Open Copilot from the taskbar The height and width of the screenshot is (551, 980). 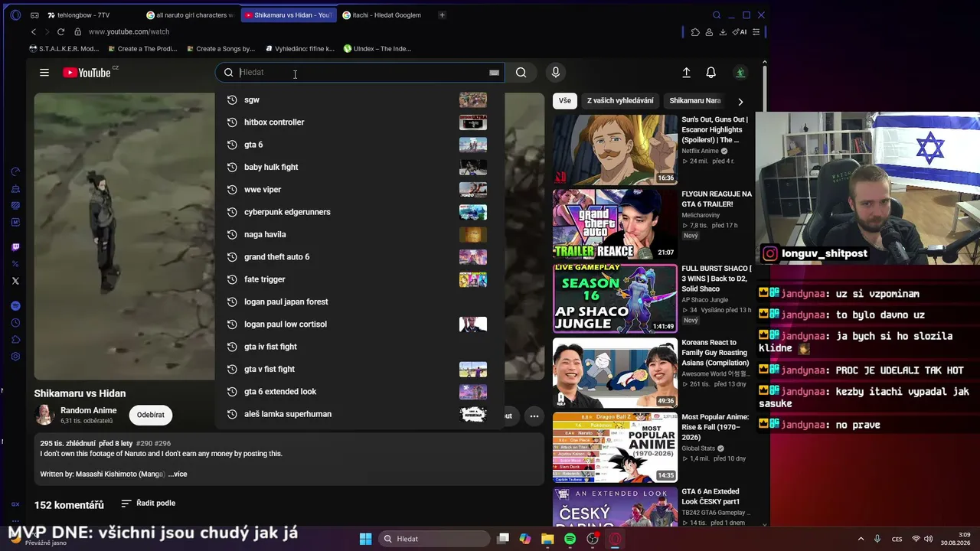point(525,539)
